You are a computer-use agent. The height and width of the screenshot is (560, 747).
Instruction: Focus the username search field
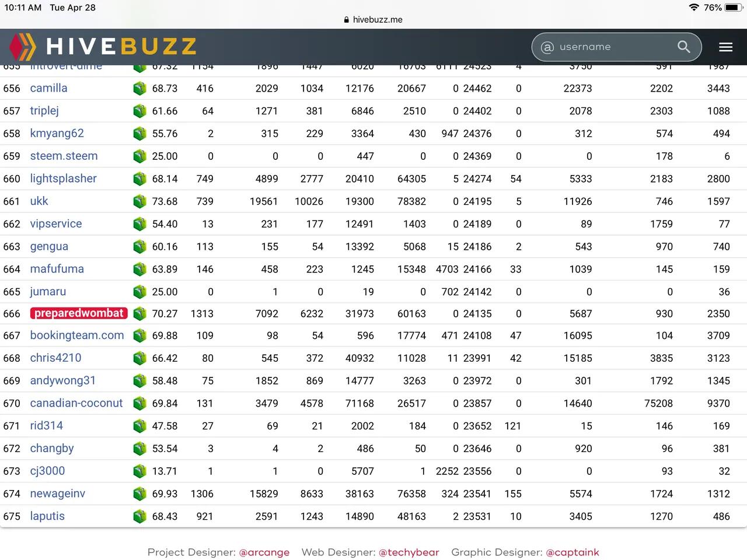(x=616, y=47)
